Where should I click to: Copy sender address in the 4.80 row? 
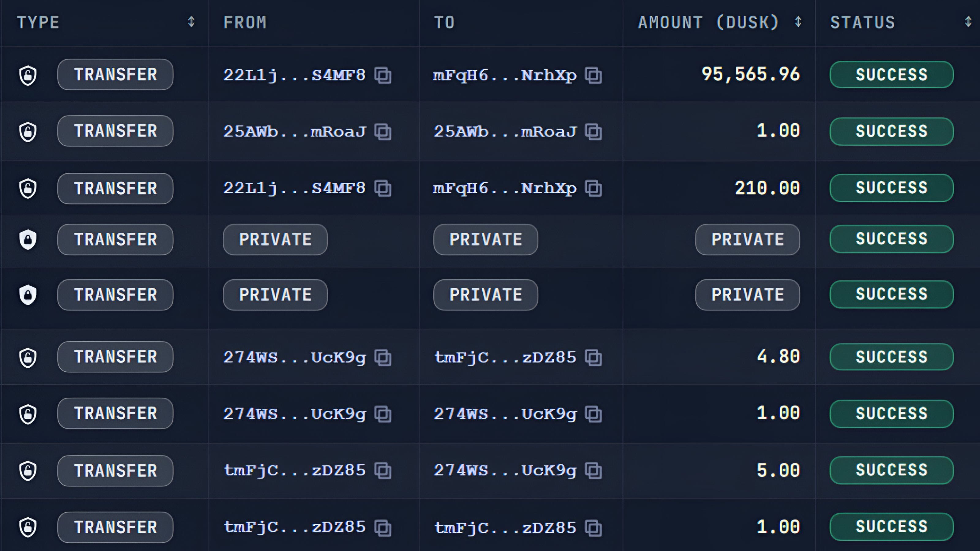(383, 358)
